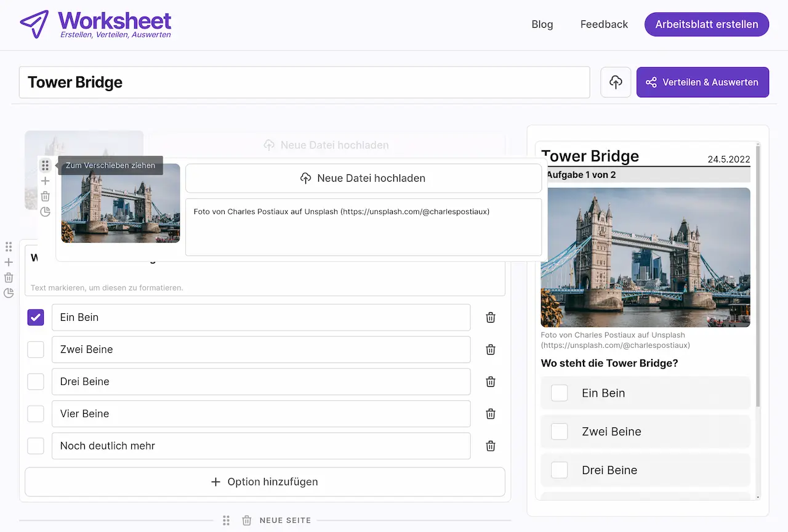Click the cloud upload icon next to the title
The width and height of the screenshot is (788, 532).
click(x=616, y=83)
